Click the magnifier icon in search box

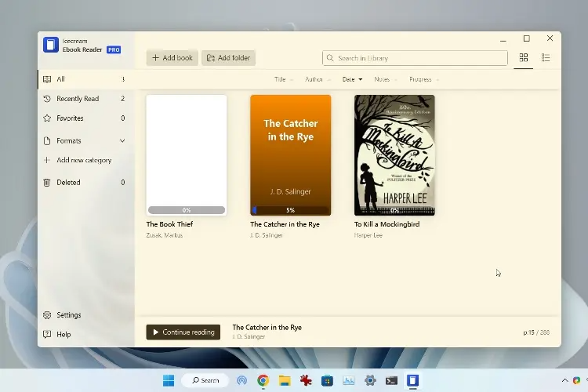point(330,58)
